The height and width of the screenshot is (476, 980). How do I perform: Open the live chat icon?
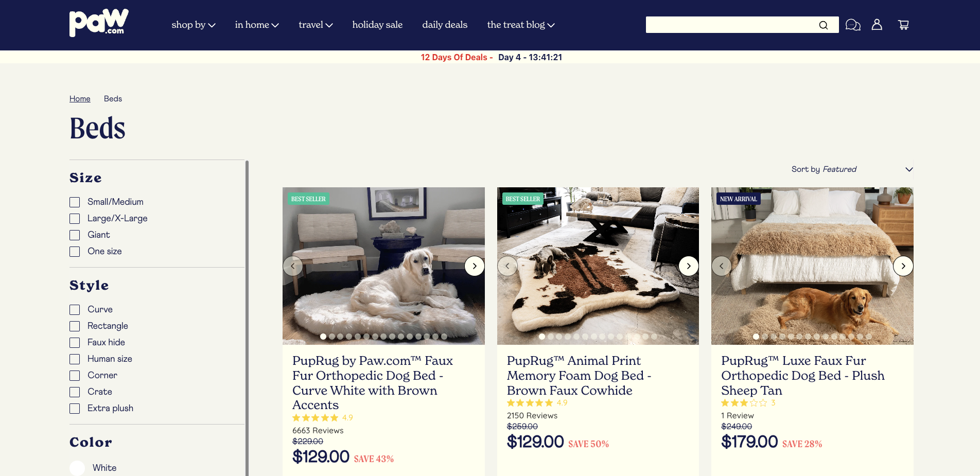coord(853,25)
